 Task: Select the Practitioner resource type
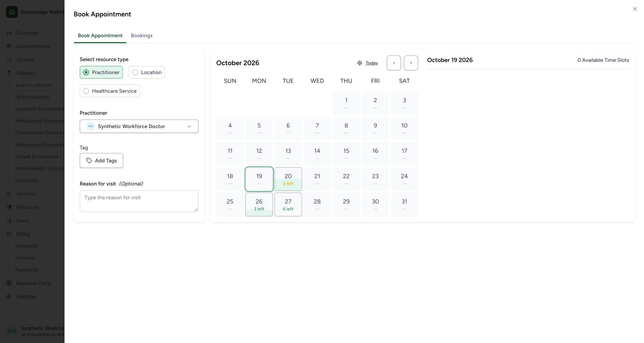[101, 72]
